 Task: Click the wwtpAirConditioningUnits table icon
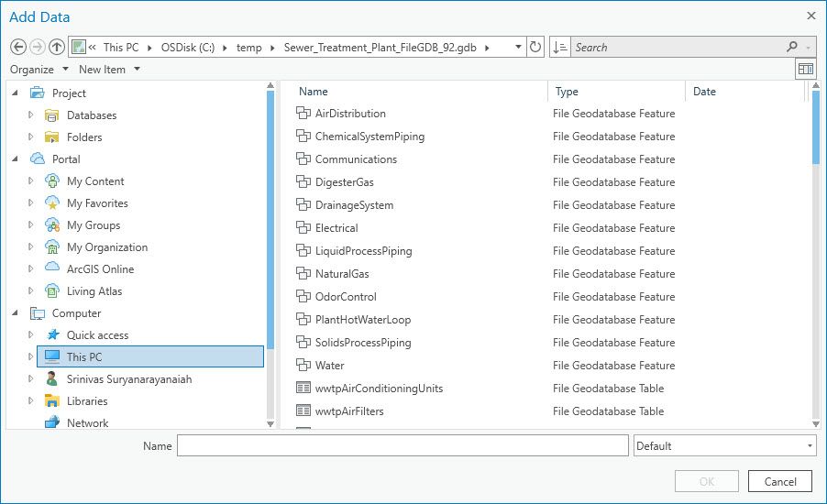click(x=303, y=388)
